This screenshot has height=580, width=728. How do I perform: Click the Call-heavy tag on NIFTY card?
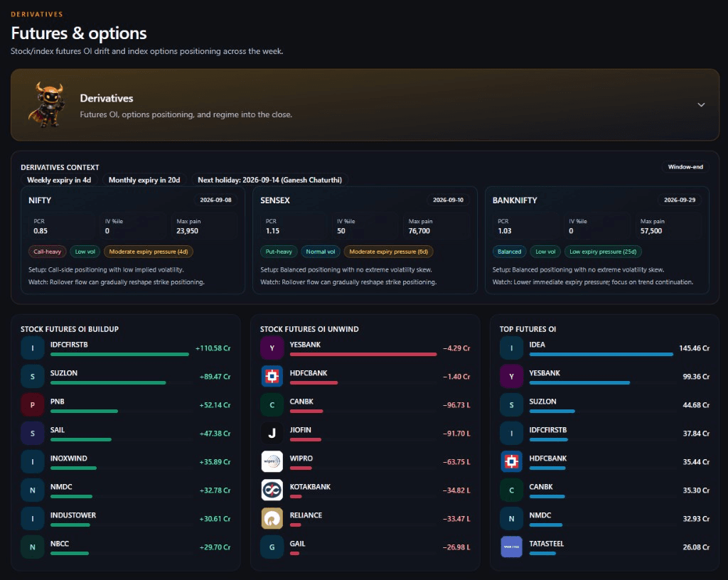tap(48, 252)
